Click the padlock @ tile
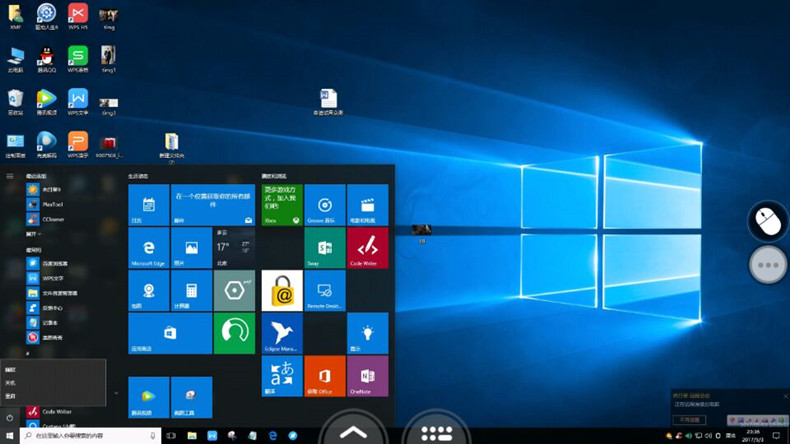This screenshot has height=444, width=790. pyautogui.click(x=281, y=290)
